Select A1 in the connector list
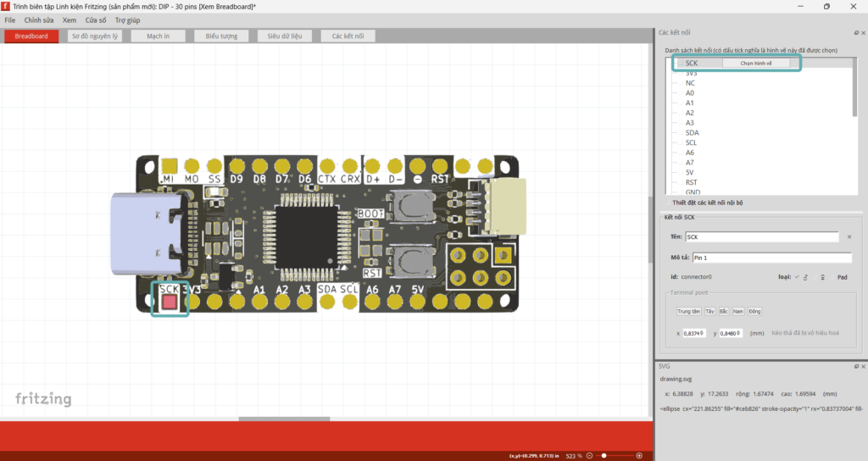This screenshot has width=868, height=461. (x=690, y=103)
